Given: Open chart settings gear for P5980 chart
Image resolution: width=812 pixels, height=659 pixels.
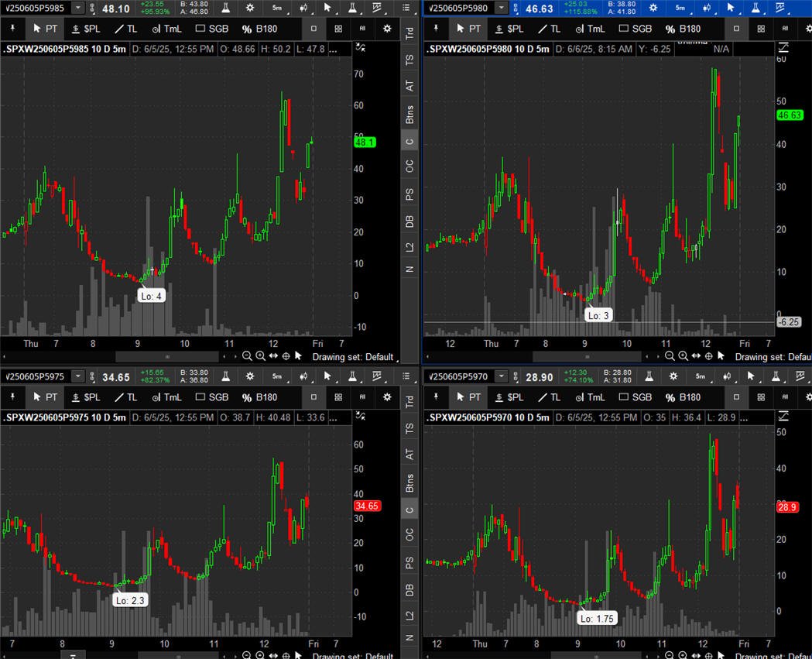Looking at the screenshot, I should (x=653, y=9).
